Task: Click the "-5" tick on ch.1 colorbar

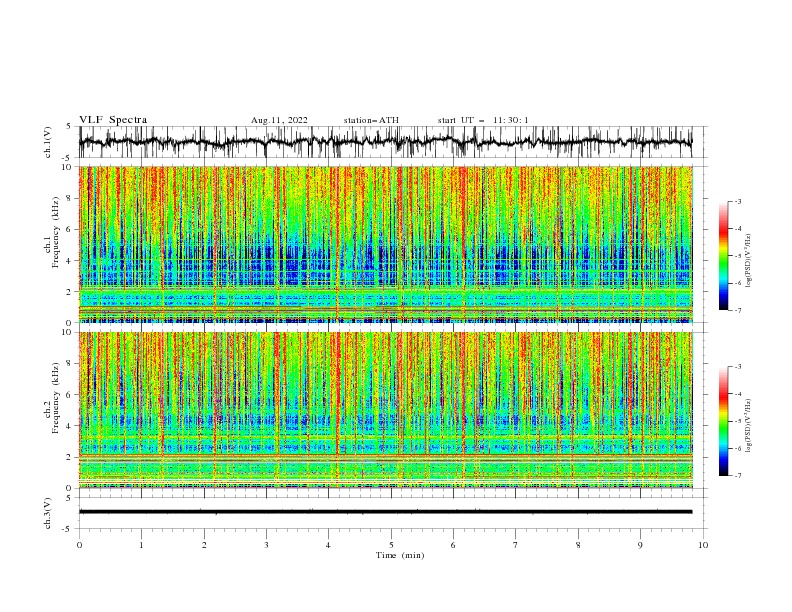Action: tap(738, 256)
